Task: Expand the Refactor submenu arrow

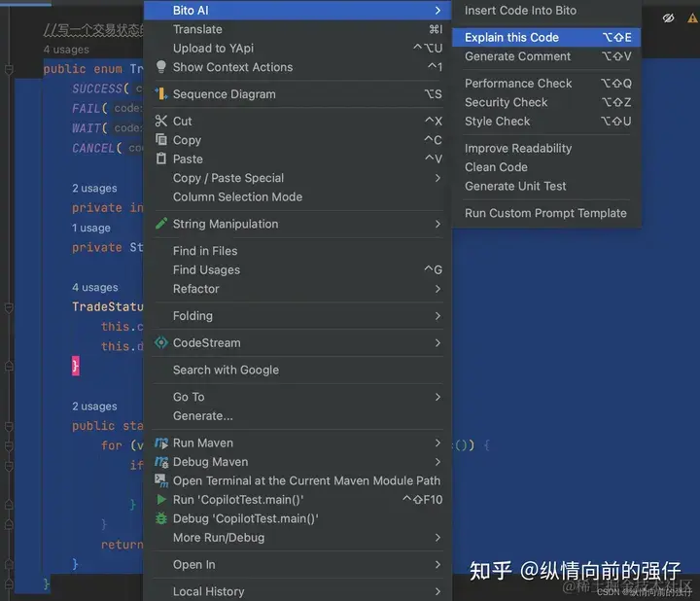Action: (x=437, y=289)
